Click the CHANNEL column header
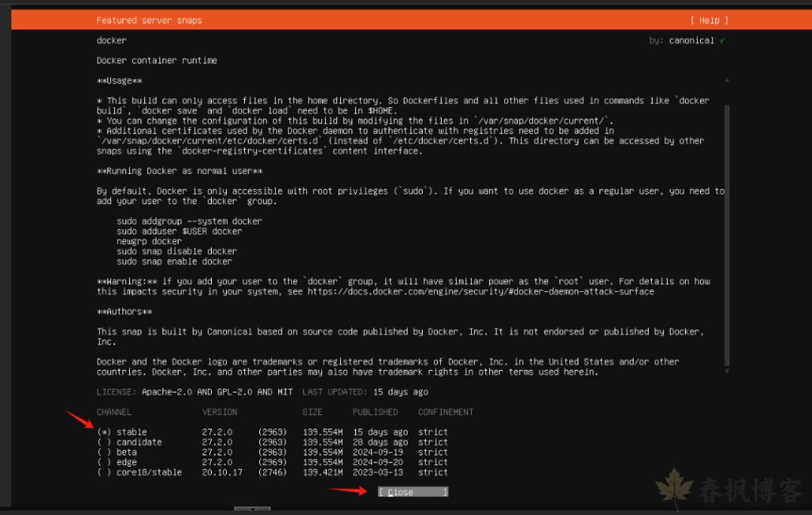Viewport: 812px width, 515px height. pos(114,413)
